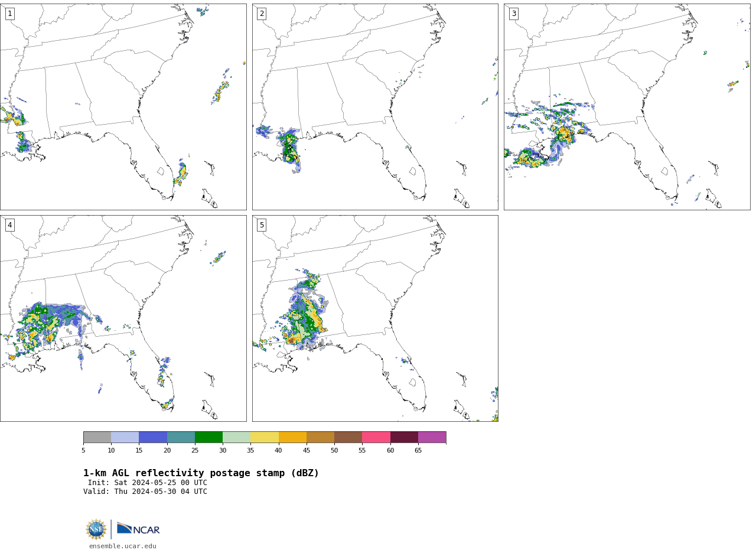Click the brown 50-55 dBZ swatch
Viewport: 756px width, 553px height.
coord(348,437)
